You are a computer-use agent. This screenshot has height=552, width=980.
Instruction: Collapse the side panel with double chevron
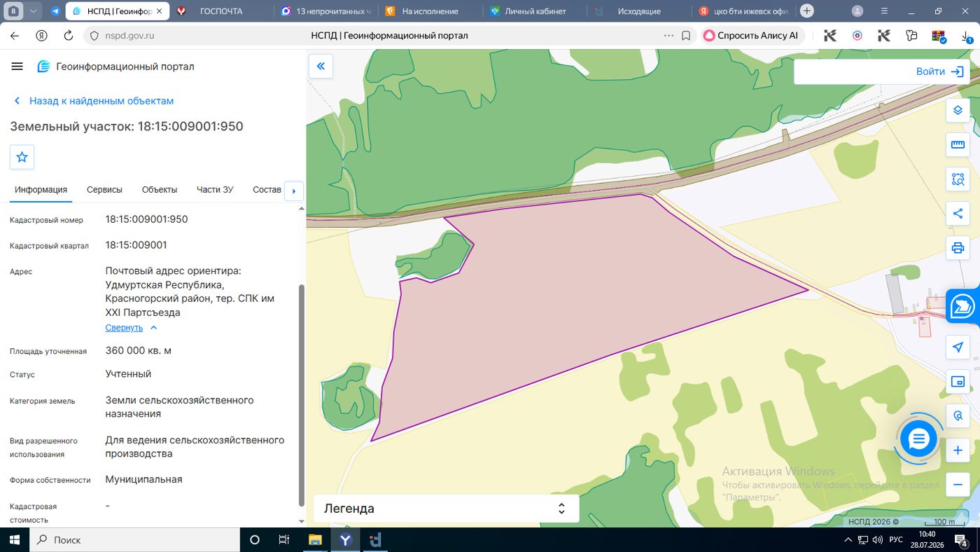(x=321, y=66)
